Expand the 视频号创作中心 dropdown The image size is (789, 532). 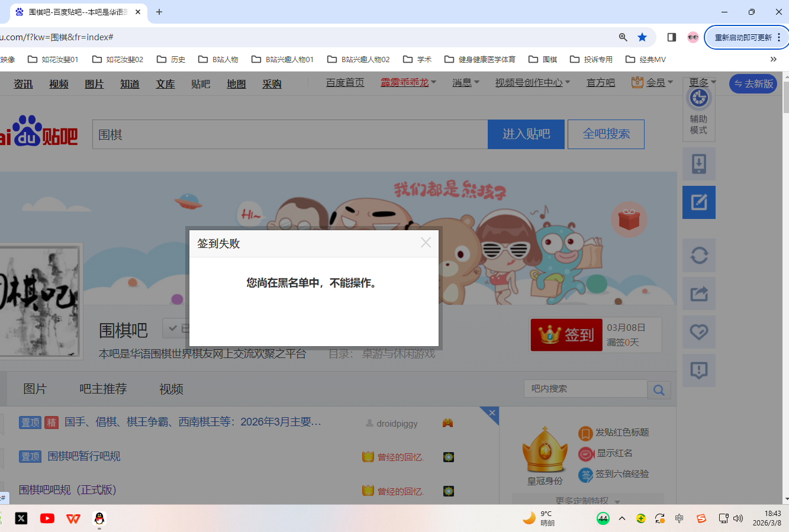click(532, 83)
